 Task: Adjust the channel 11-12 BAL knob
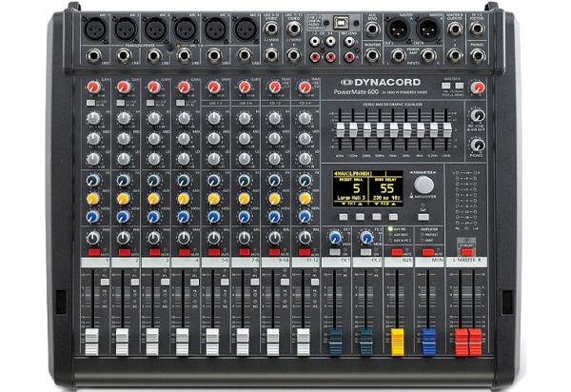305,238
